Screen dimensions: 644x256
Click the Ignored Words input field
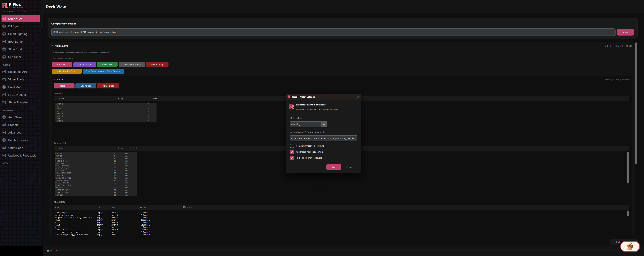coord(323,138)
